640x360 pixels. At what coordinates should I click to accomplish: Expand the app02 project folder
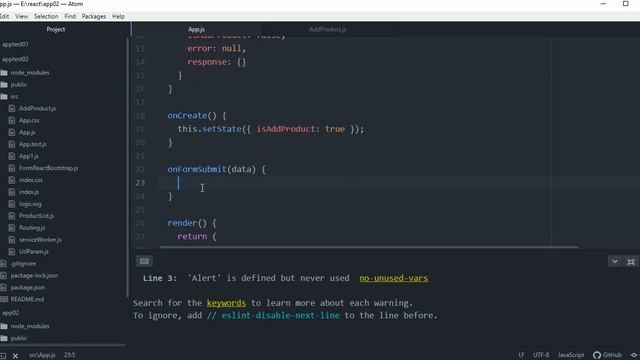pyautogui.click(x=11, y=313)
